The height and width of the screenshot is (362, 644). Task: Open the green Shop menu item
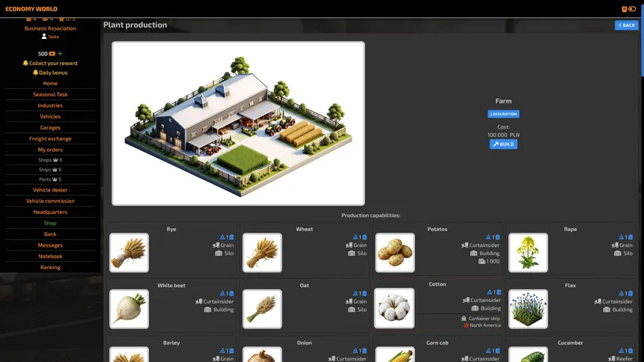click(50, 224)
